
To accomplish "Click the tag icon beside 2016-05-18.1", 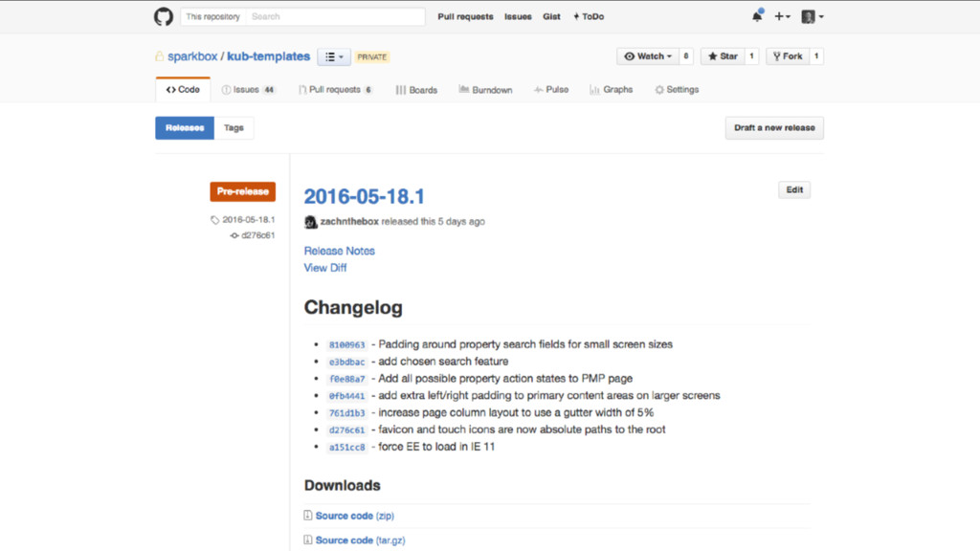I will 215,220.
